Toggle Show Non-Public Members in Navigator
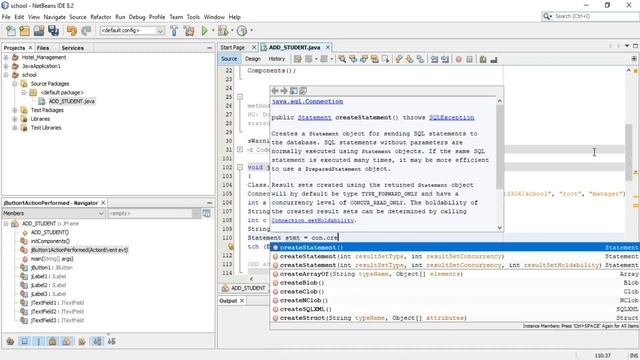640x360 pixels. tap(52, 341)
